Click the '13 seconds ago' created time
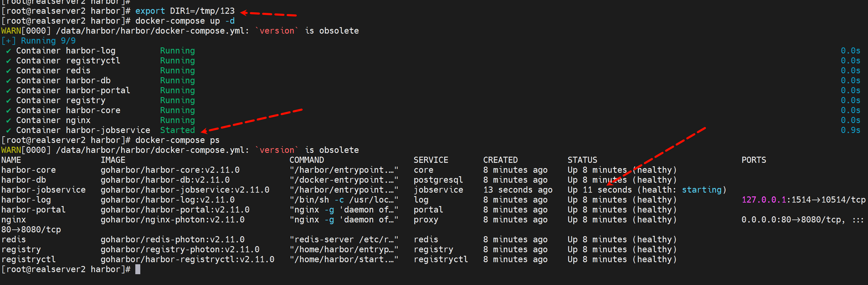Image resolution: width=868 pixels, height=285 pixels. [x=518, y=190]
